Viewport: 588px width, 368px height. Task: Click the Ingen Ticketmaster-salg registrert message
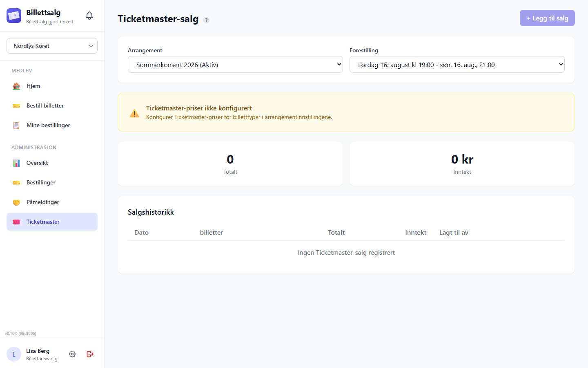(346, 253)
